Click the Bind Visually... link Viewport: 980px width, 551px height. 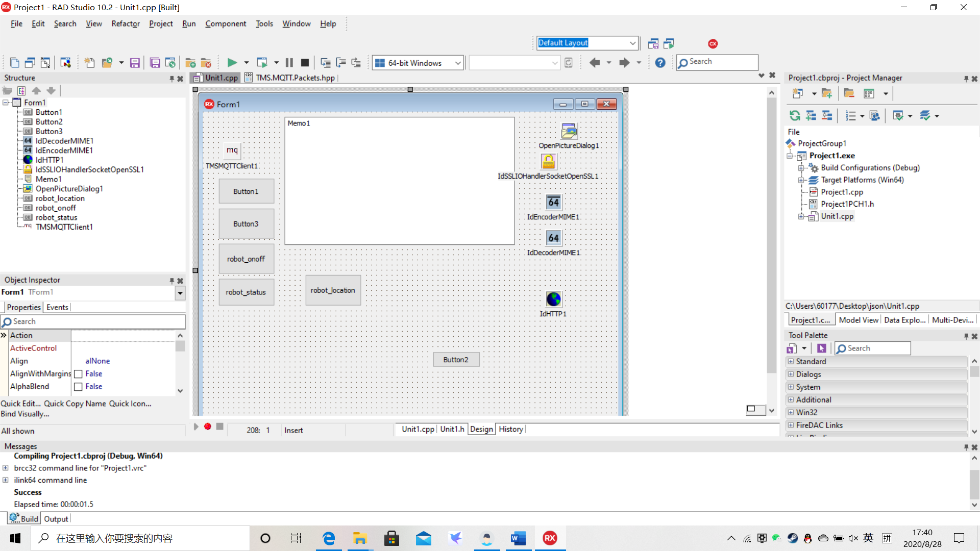click(25, 414)
